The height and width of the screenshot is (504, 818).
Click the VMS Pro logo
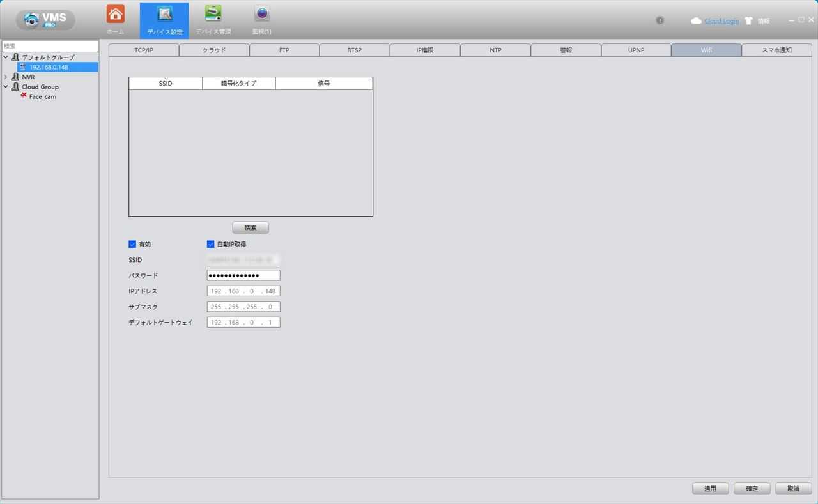[x=45, y=20]
